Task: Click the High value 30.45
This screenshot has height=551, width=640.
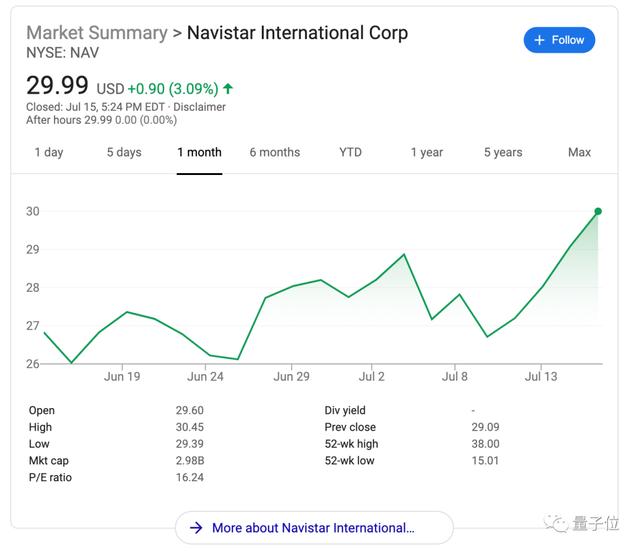Action: click(x=189, y=427)
